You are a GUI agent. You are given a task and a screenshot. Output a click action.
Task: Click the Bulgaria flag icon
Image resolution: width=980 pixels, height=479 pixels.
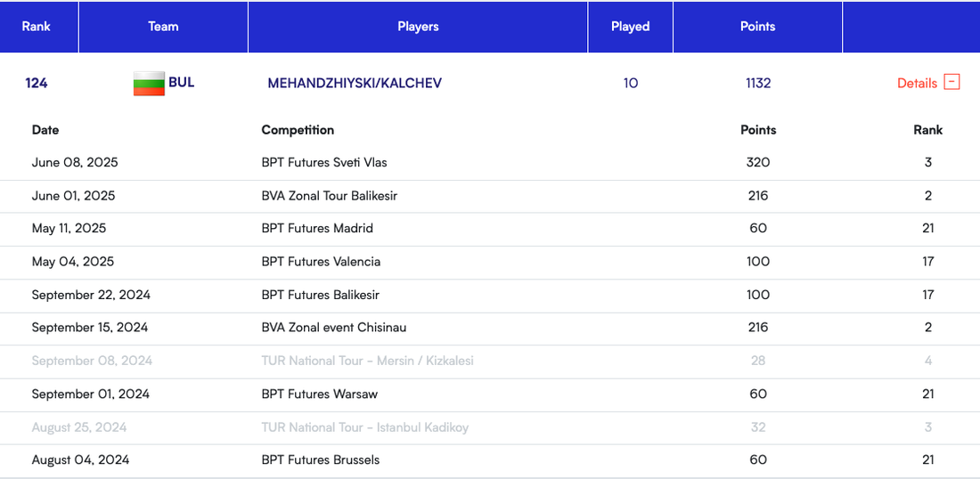click(x=149, y=84)
